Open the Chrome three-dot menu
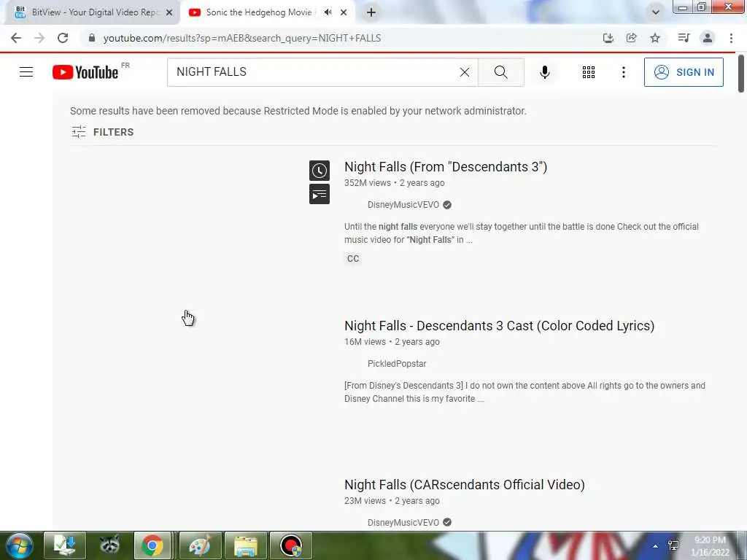The image size is (747, 560). (x=731, y=38)
